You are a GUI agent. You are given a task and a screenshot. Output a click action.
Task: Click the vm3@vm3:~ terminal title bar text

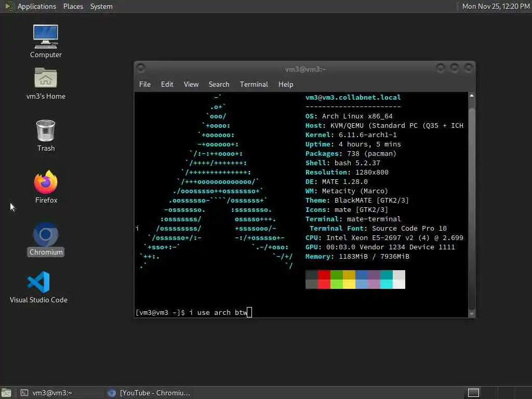[305, 69]
